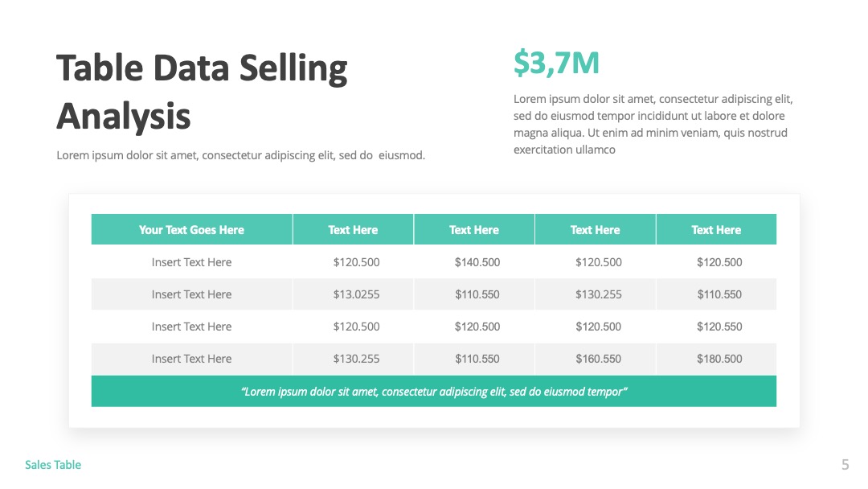The width and height of the screenshot is (868, 489).
Task: Select the $120.550 cell in third row
Action: [x=719, y=327]
